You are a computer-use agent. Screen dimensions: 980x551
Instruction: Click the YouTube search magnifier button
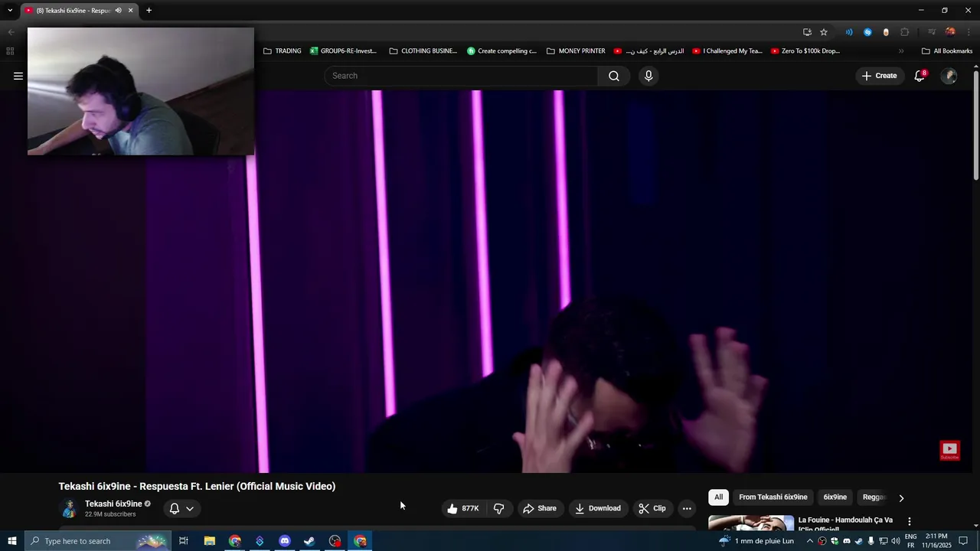tap(614, 76)
